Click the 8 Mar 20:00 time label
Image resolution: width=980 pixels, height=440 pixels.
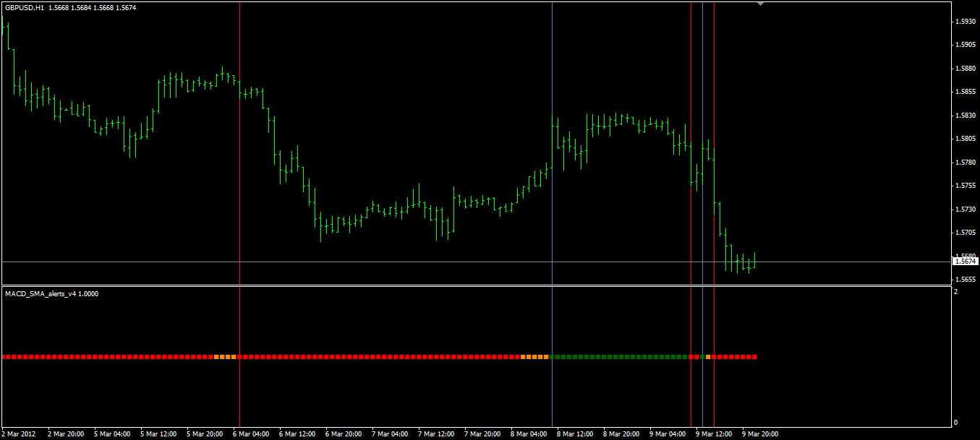pyautogui.click(x=621, y=434)
